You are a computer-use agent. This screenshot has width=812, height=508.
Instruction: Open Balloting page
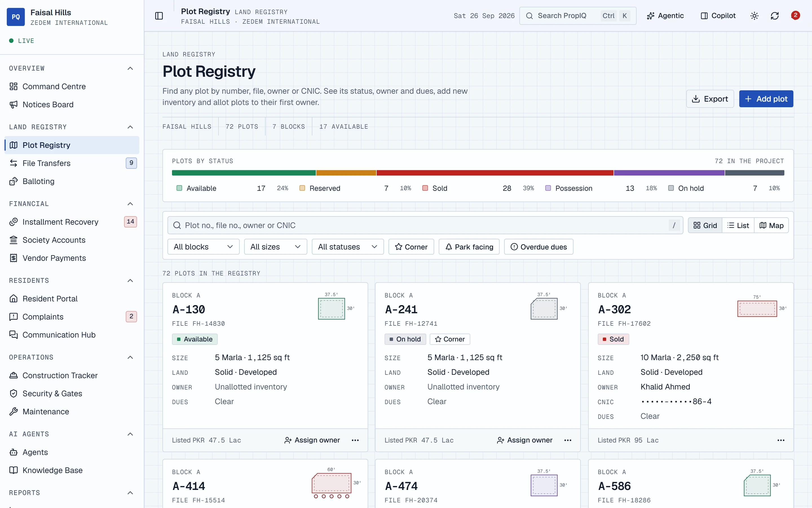tap(72, 181)
